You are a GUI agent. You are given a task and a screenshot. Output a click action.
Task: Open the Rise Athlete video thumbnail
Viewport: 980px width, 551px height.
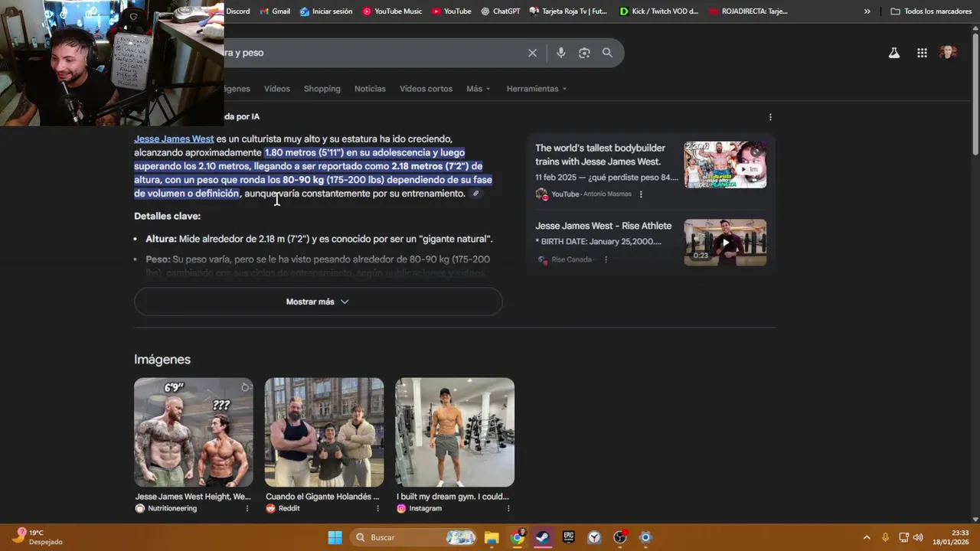[x=725, y=243]
